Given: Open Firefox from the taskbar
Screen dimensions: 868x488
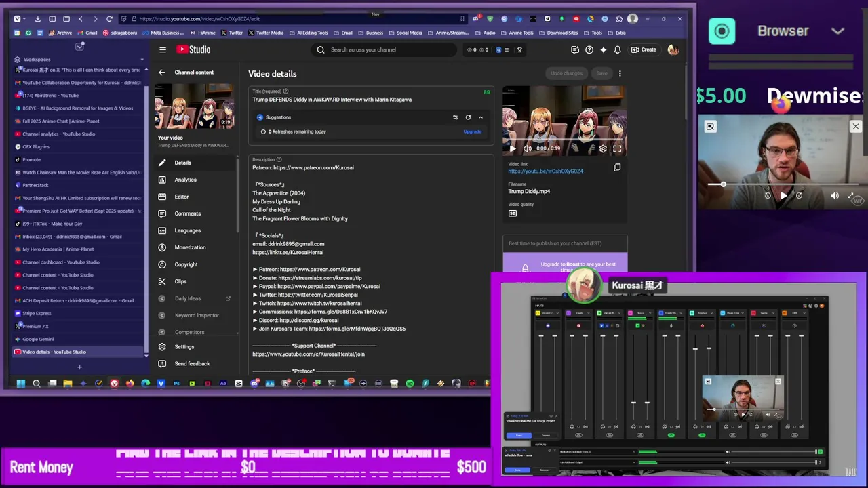Looking at the screenshot, I should click(130, 384).
